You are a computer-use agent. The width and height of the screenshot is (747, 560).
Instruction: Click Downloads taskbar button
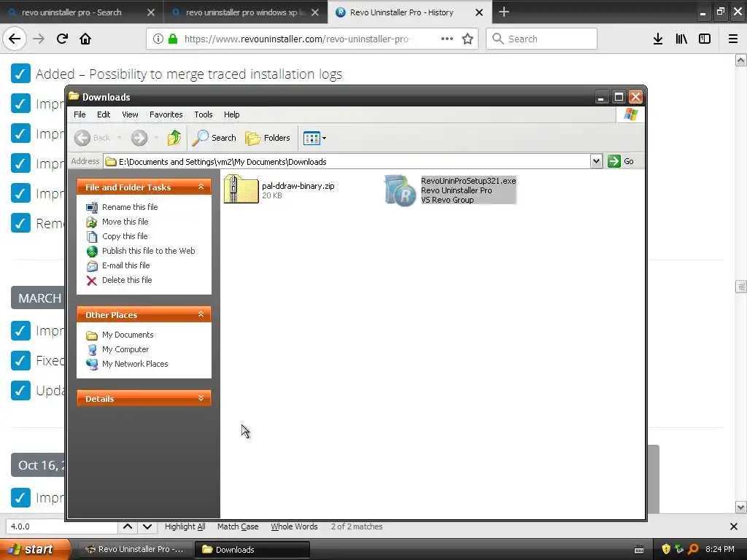[252, 550]
